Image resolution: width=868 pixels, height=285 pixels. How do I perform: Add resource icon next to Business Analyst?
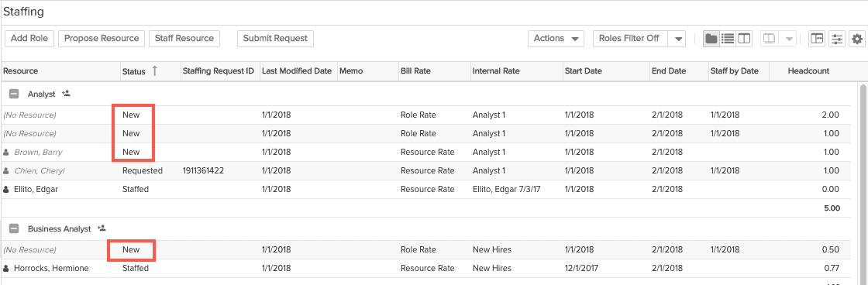click(x=102, y=228)
